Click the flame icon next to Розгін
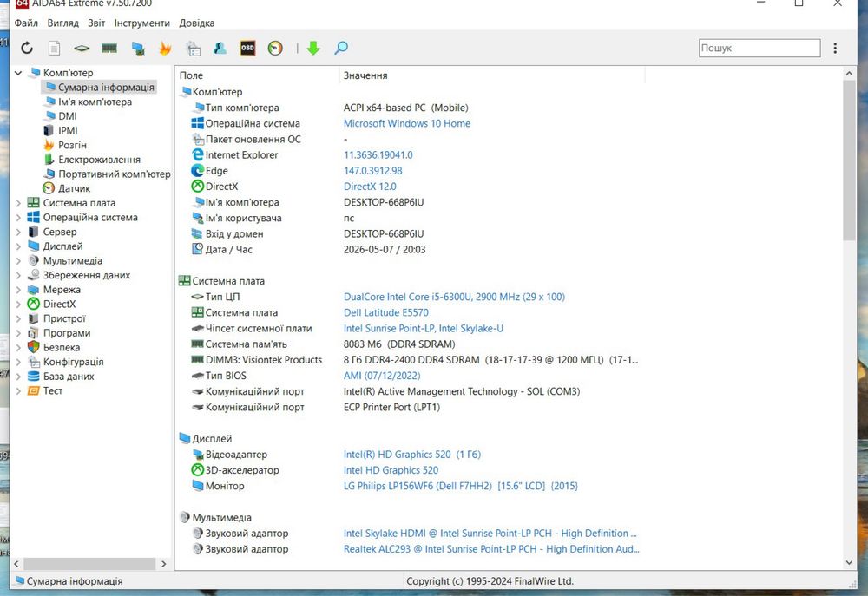The width and height of the screenshot is (868, 596). (49, 145)
